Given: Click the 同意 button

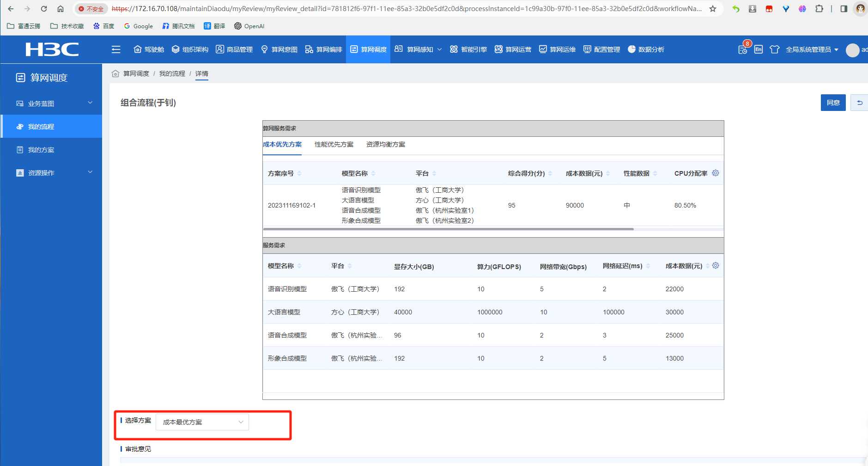Looking at the screenshot, I should coord(833,103).
